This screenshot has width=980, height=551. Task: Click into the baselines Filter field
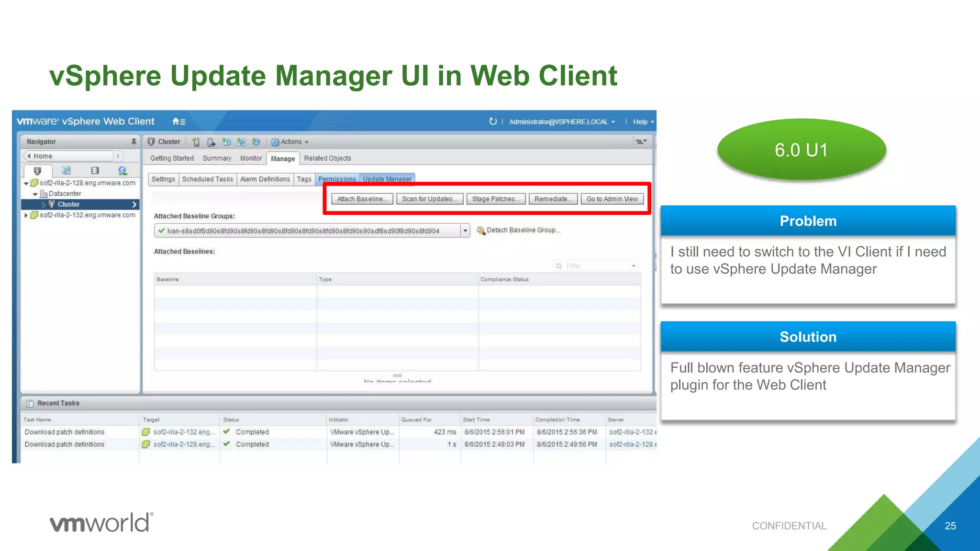click(596, 266)
